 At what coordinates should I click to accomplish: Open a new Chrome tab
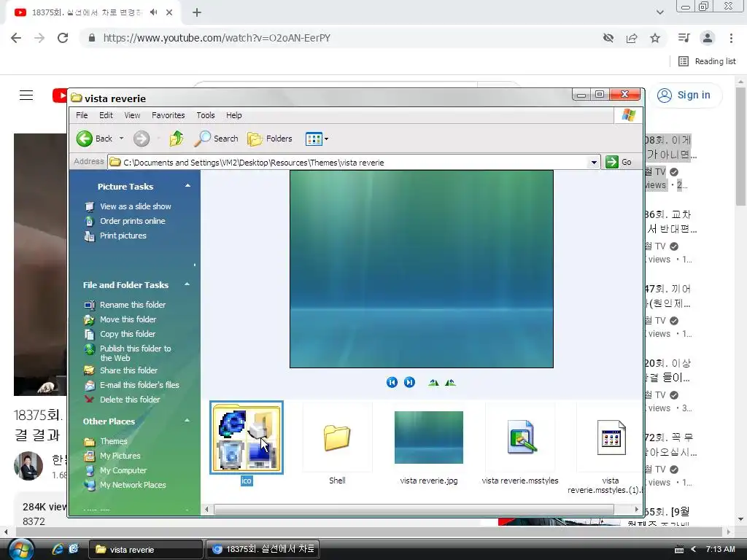tap(197, 12)
